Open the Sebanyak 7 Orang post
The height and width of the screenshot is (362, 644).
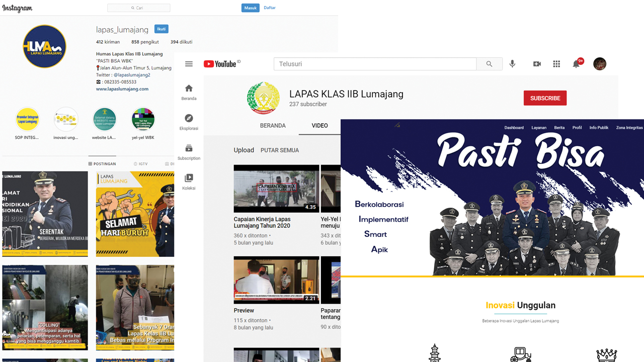[x=135, y=308]
